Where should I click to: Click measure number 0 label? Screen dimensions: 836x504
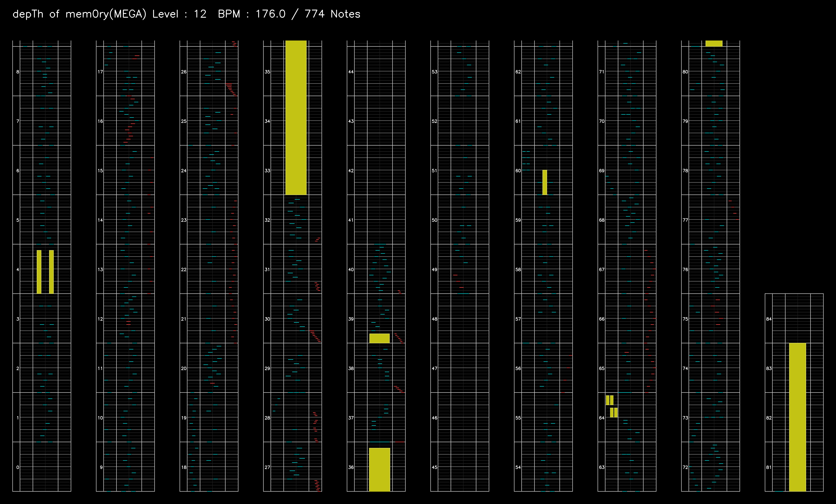tap(18, 467)
